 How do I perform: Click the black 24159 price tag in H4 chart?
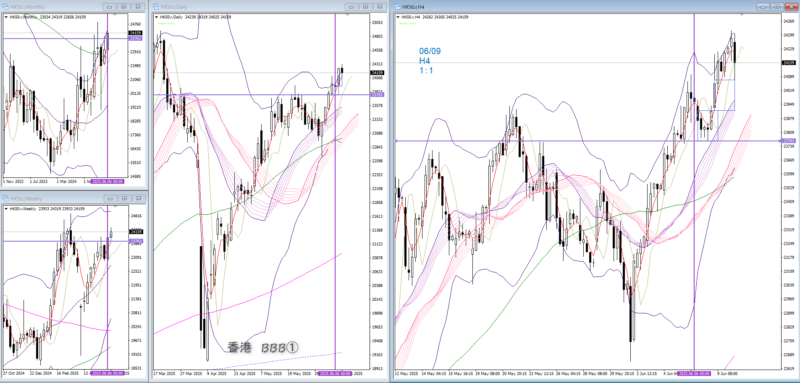click(788, 63)
